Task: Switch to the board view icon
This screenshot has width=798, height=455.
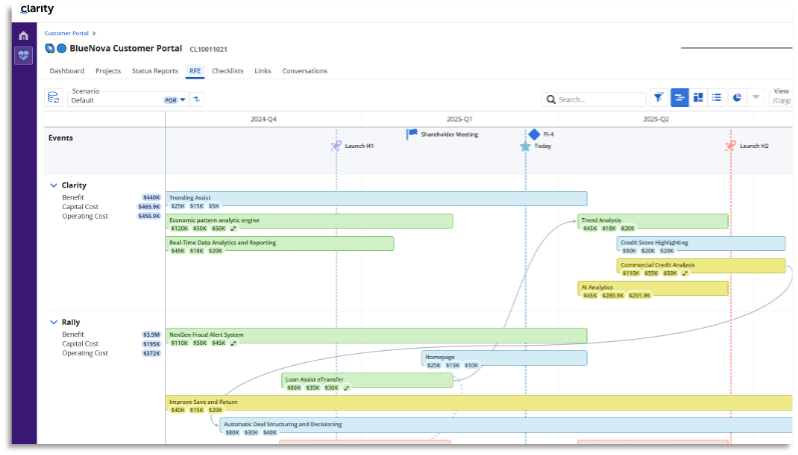Action: click(698, 97)
